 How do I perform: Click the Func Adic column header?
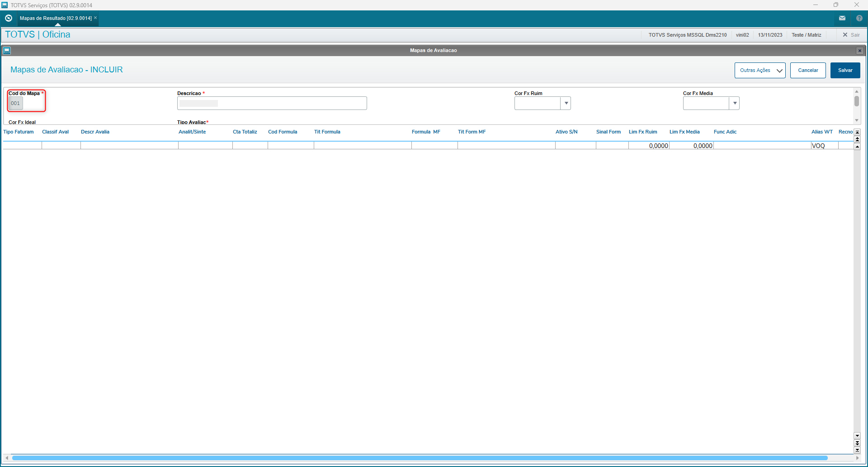tap(725, 132)
